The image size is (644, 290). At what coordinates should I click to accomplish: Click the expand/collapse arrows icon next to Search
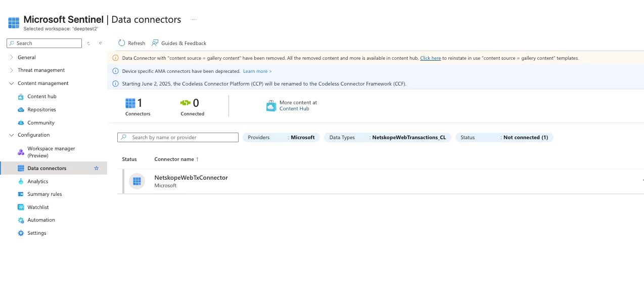pyautogui.click(x=88, y=44)
